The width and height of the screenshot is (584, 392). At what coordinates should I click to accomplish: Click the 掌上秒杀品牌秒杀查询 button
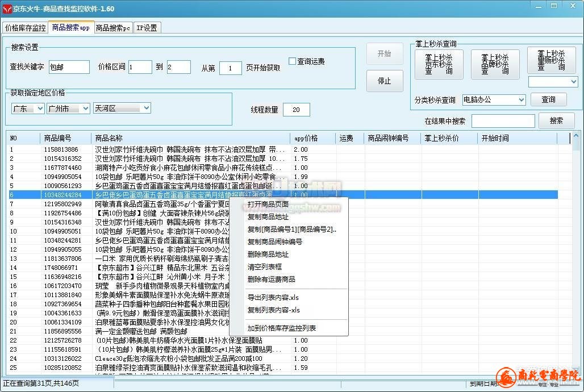(495, 64)
